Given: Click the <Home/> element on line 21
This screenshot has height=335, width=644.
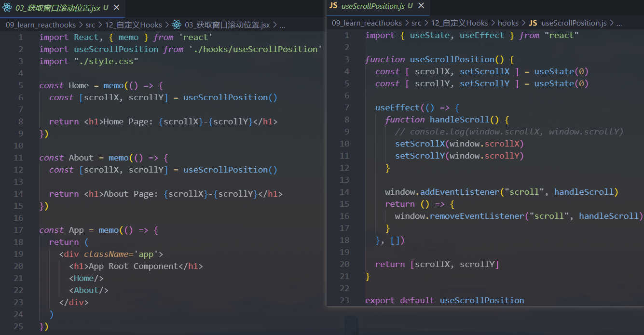Looking at the screenshot, I should click(x=86, y=278).
